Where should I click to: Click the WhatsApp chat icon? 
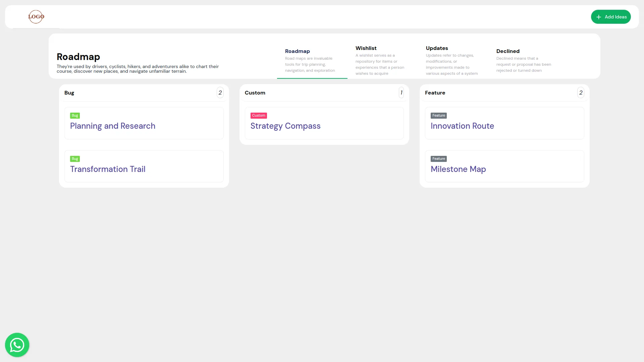coord(17,345)
